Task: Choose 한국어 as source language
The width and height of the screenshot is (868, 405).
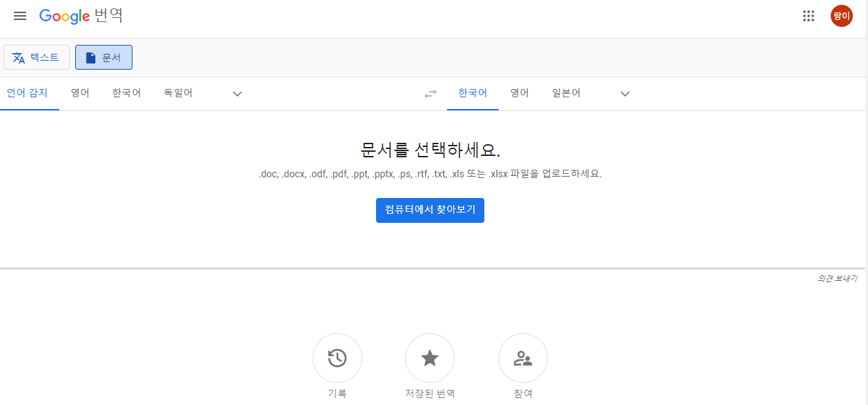Action: click(x=126, y=93)
